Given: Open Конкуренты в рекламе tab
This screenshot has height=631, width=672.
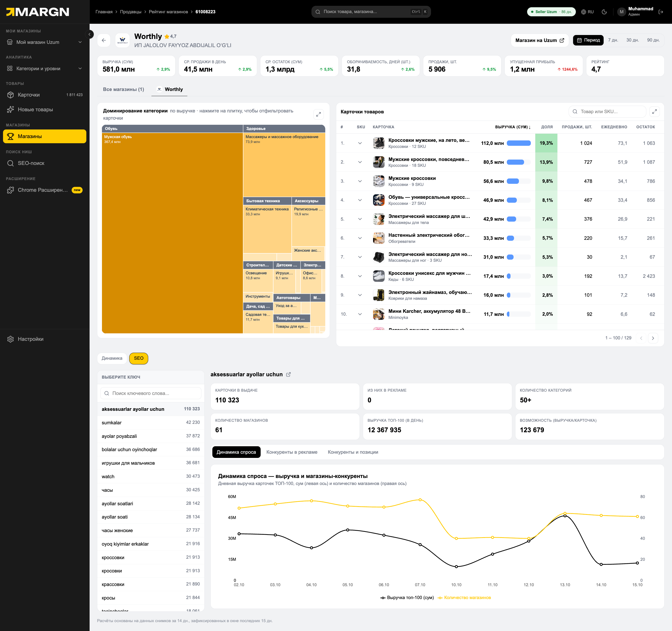Looking at the screenshot, I should (x=292, y=452).
